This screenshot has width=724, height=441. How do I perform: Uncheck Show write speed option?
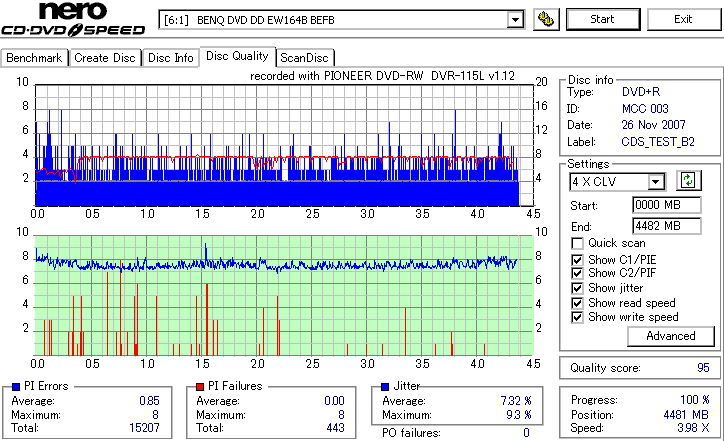(577, 317)
